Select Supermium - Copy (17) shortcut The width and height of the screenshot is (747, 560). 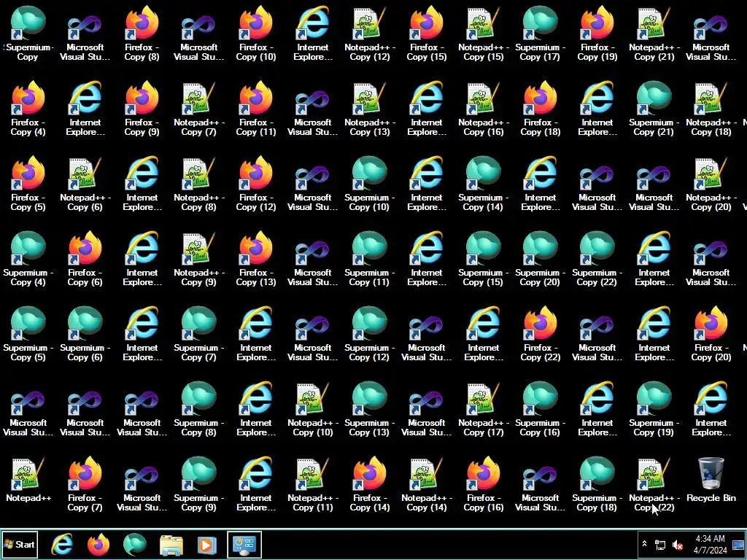(540, 34)
